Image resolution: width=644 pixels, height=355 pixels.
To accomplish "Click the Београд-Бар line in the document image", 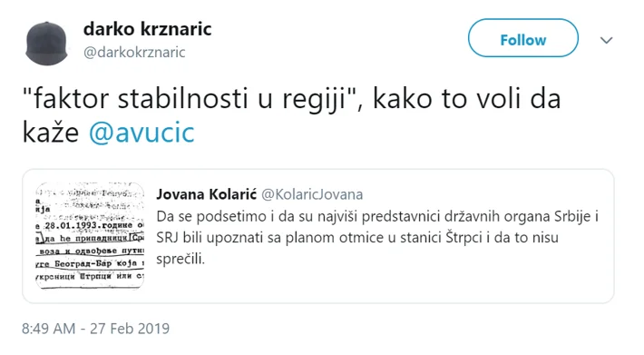I will 90,264.
